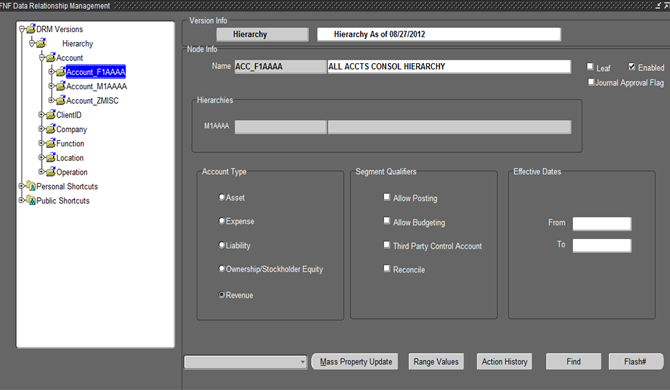Select the Revenue account type
Screen dimensions: 670x390
[x=221, y=294]
